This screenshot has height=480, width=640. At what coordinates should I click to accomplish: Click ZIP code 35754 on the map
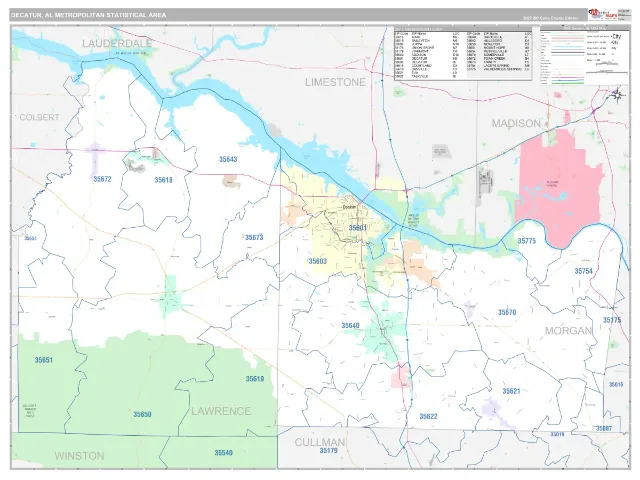584,271
